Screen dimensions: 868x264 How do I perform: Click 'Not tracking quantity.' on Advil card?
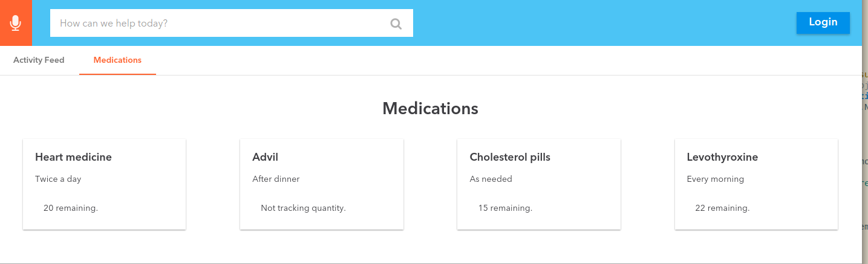[x=303, y=208]
